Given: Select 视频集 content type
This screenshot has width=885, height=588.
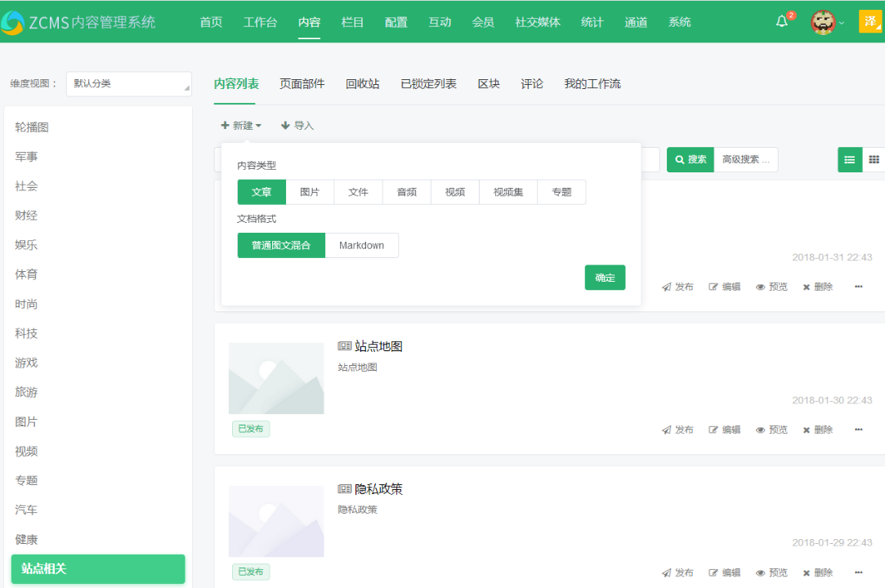Looking at the screenshot, I should [507, 191].
